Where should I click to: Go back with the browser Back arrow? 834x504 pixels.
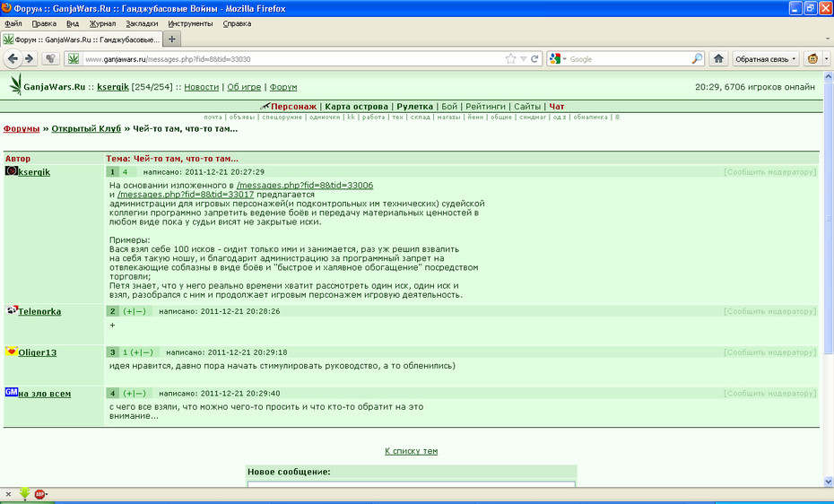point(13,59)
